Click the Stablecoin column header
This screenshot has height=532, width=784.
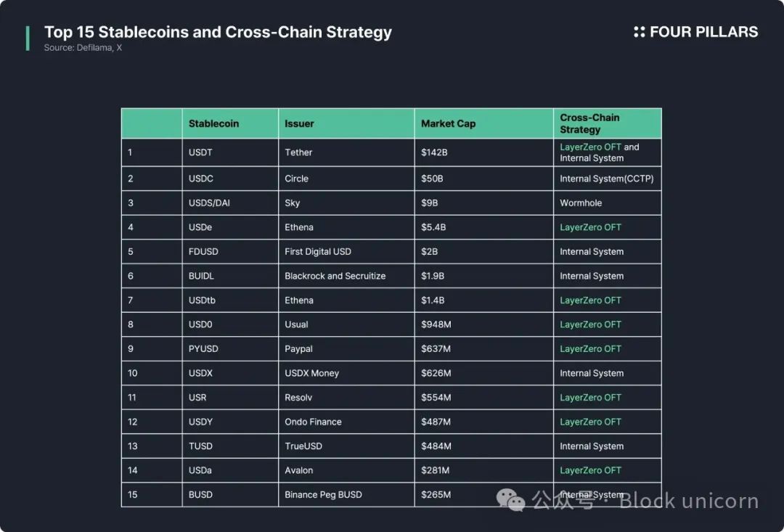coord(213,123)
